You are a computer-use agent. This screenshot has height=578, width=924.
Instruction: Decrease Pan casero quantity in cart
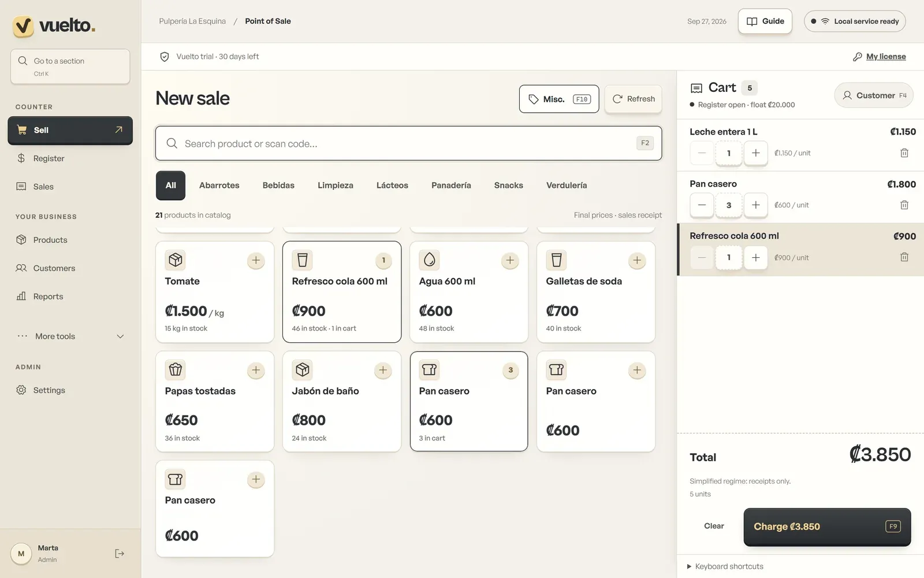702,205
